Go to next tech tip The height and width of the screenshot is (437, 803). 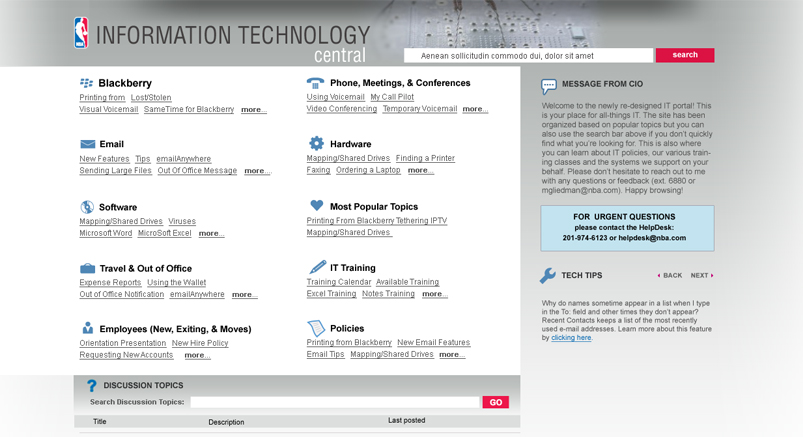(x=701, y=275)
